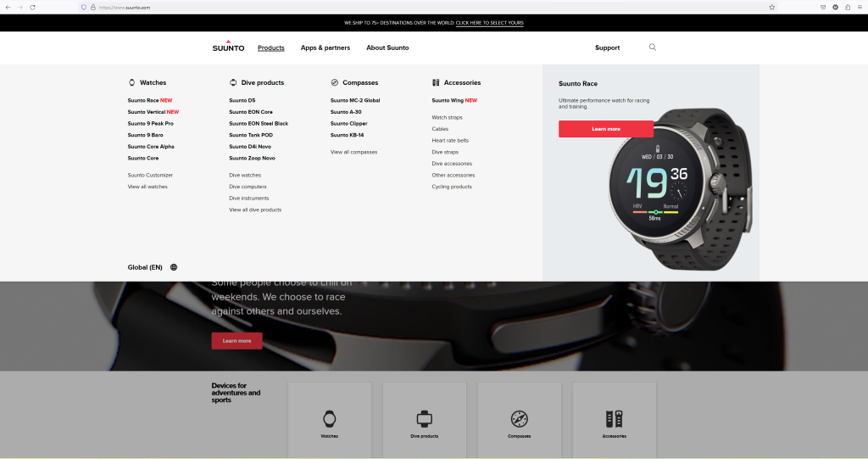This screenshot has height=459, width=868.
Task: Click the Compasses heading compass icon
Action: click(334, 82)
